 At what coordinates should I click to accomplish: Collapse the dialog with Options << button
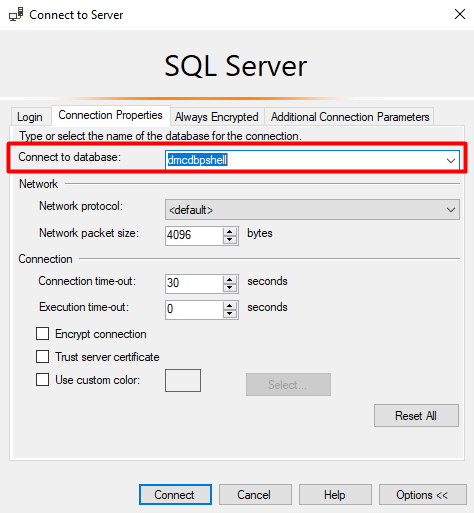(x=422, y=495)
